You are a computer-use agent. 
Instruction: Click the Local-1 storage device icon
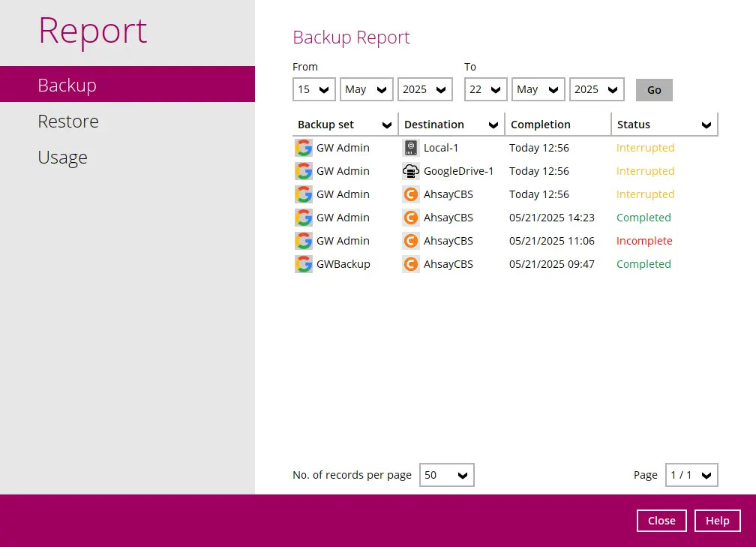(x=410, y=148)
